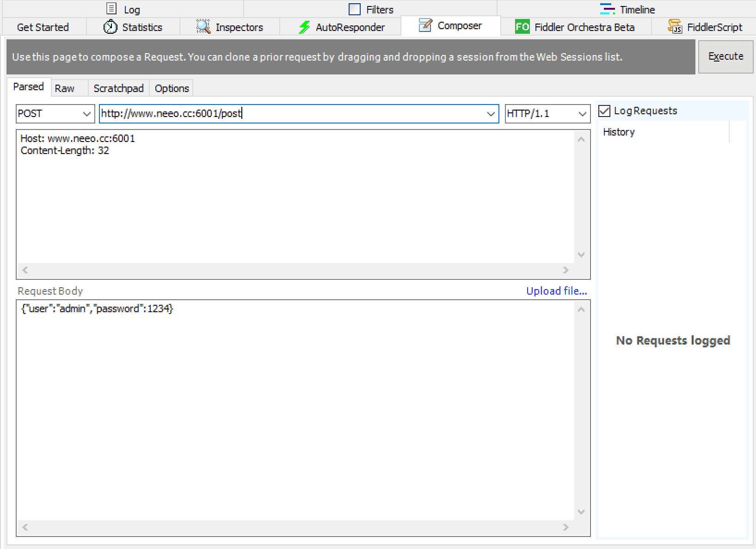The image size is (756, 549).
Task: Click the FiddlerScript JS scroll icon
Action: click(675, 27)
